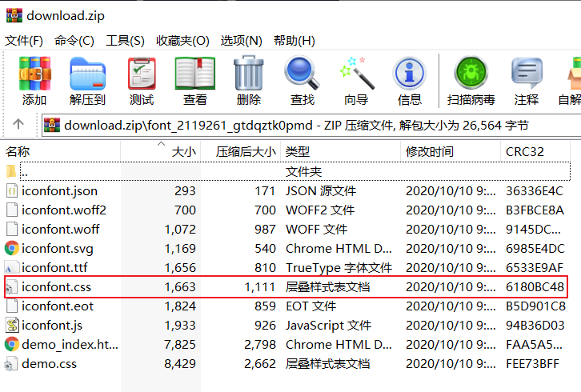The height and width of the screenshot is (392, 581).
Task: Select file name iconfont.ttf
Action: point(54,267)
